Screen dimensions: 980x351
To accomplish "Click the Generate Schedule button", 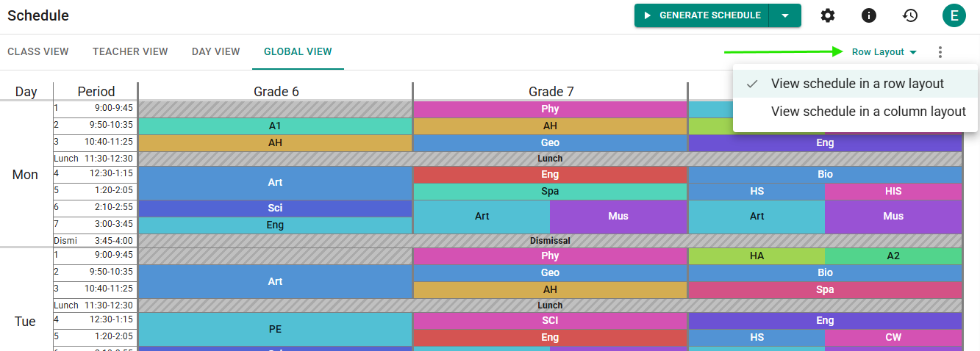I will pyautogui.click(x=701, y=15).
